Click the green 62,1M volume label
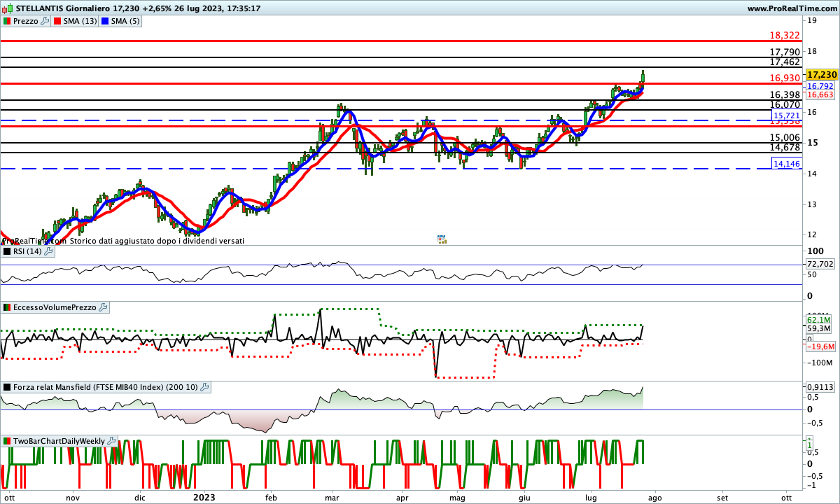 818,320
